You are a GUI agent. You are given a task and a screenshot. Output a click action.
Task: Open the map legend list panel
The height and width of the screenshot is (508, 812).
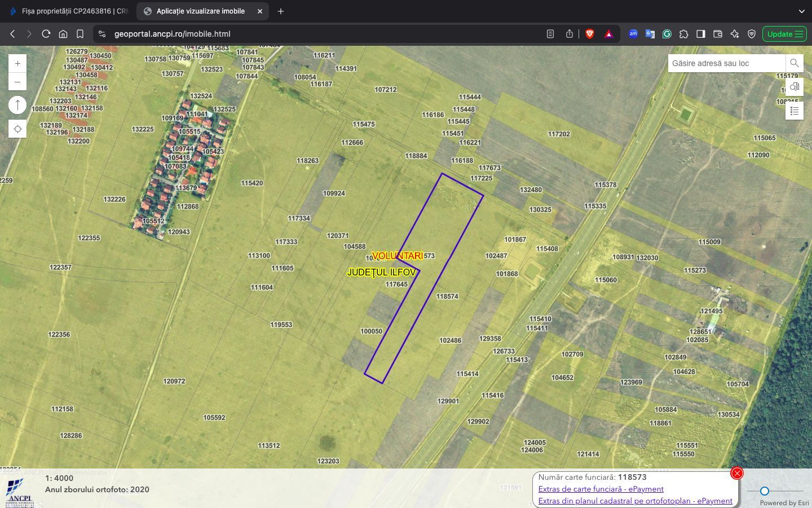point(794,111)
